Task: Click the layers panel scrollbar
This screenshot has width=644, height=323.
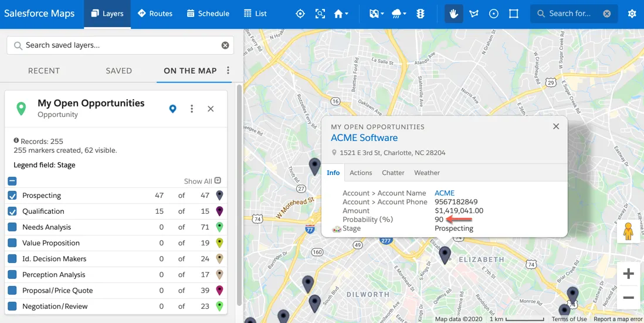Action: click(x=239, y=194)
